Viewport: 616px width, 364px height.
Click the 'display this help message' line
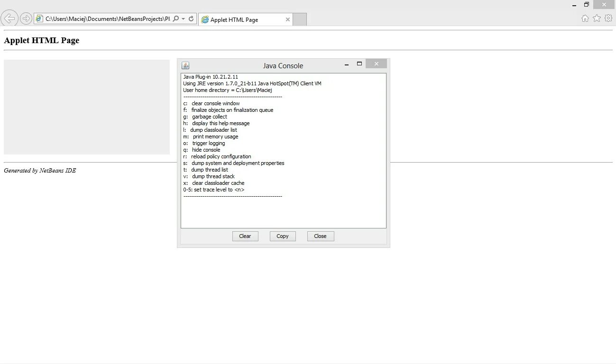216,123
